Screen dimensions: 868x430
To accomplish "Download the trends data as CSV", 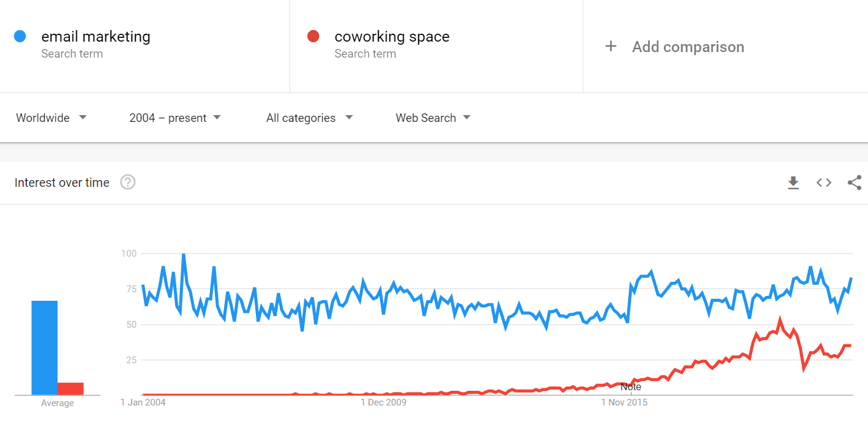I will [x=793, y=183].
